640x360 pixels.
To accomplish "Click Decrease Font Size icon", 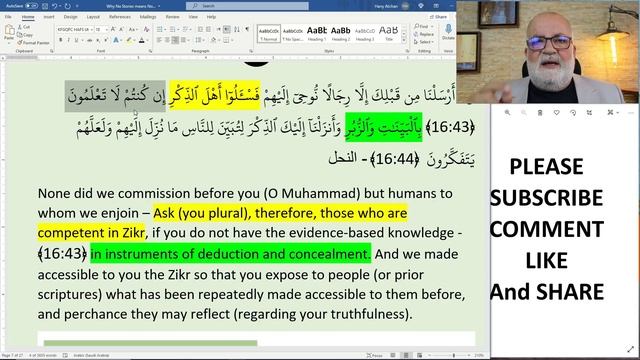I will point(121,29).
